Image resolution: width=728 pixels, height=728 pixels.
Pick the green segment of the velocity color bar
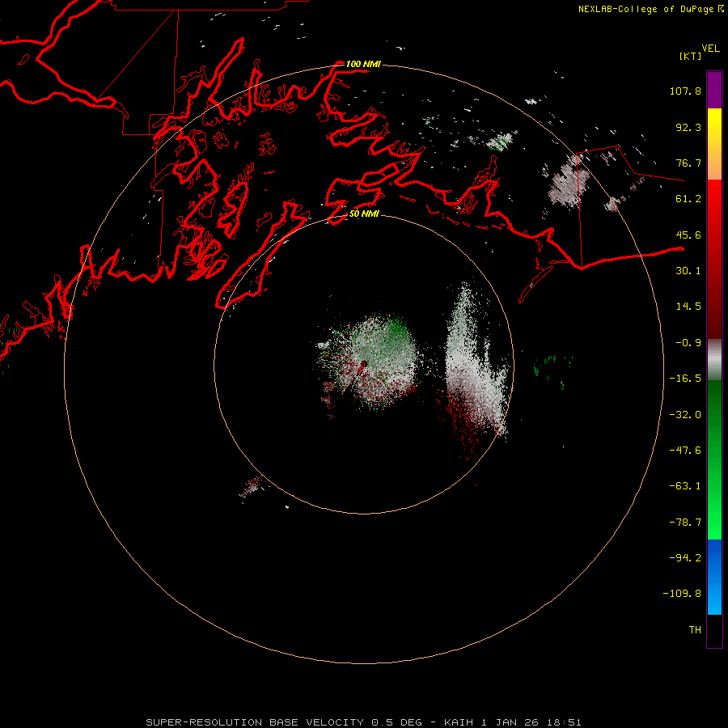pyautogui.click(x=714, y=459)
